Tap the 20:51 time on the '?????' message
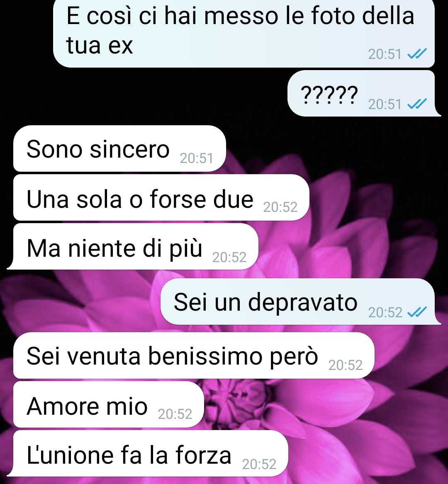This screenshot has height=484, width=448. click(385, 105)
